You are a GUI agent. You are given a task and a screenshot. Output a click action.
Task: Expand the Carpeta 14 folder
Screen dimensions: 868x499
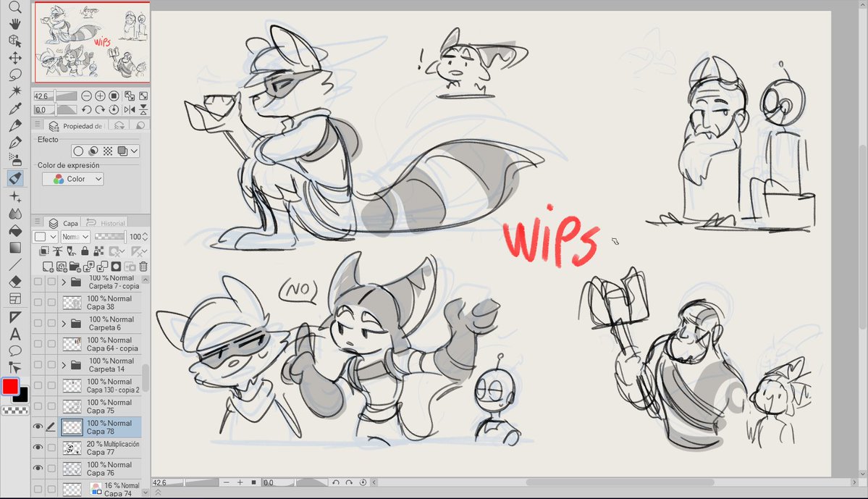click(x=64, y=364)
